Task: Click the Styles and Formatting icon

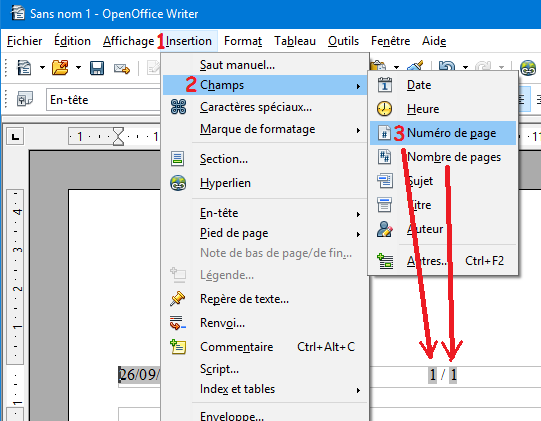Action: point(25,99)
